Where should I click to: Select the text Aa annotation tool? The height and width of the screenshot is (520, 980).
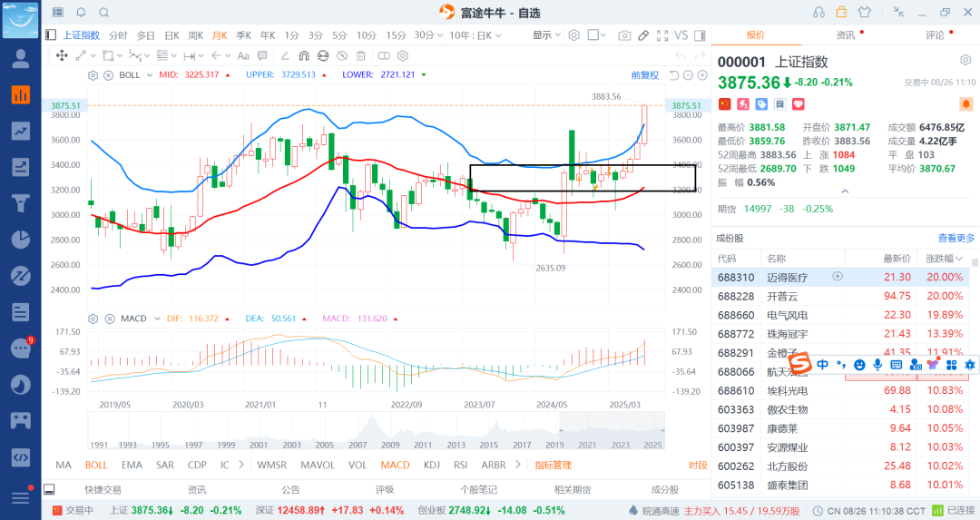tap(243, 55)
